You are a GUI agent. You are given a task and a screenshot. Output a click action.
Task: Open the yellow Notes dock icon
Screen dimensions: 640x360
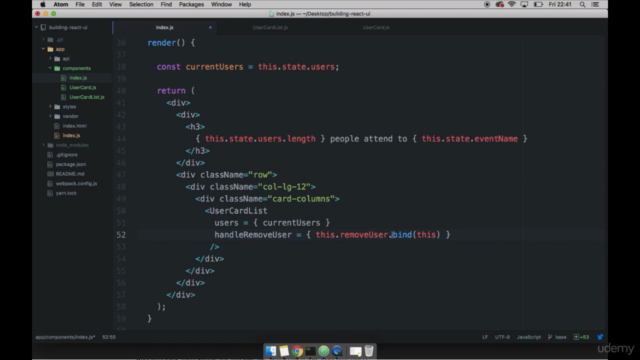[x=284, y=351]
